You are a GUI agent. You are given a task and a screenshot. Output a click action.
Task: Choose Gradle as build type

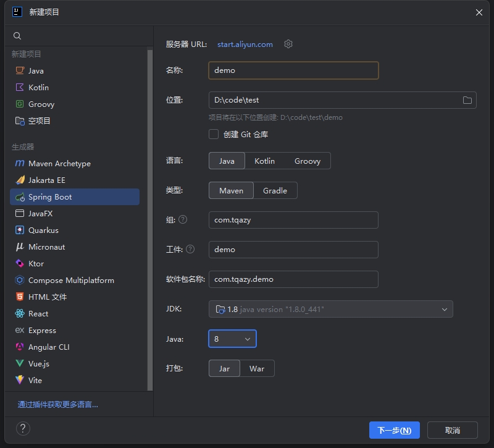[x=275, y=190]
